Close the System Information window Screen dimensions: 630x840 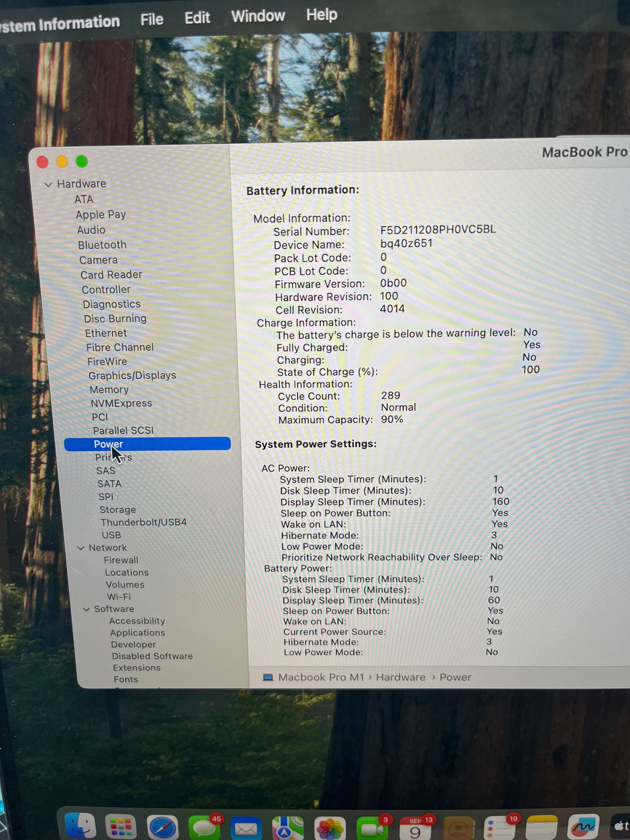43,162
